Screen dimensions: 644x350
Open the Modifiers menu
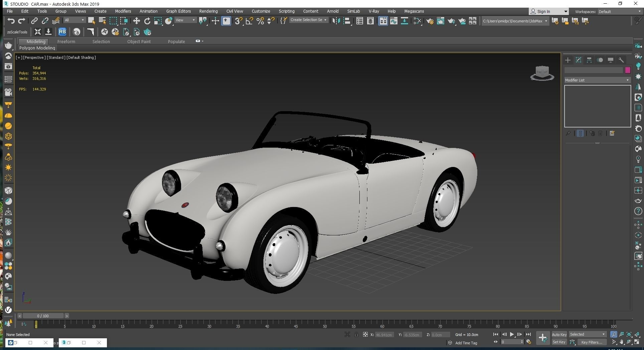[123, 11]
